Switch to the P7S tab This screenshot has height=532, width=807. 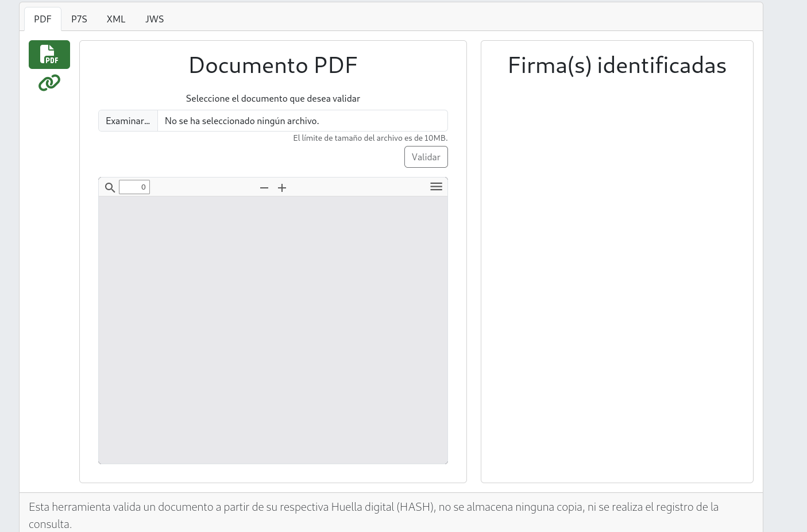point(79,19)
